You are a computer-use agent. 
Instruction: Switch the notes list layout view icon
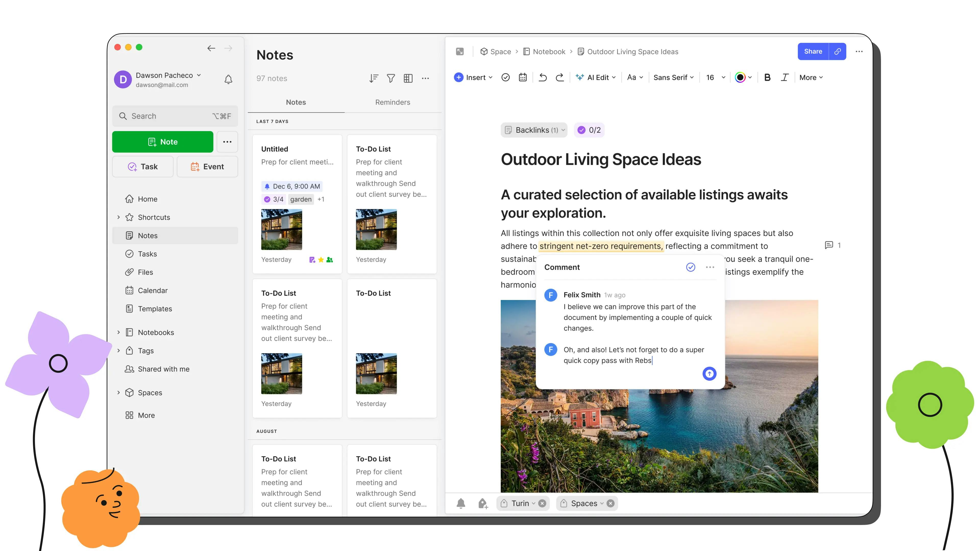408,78
